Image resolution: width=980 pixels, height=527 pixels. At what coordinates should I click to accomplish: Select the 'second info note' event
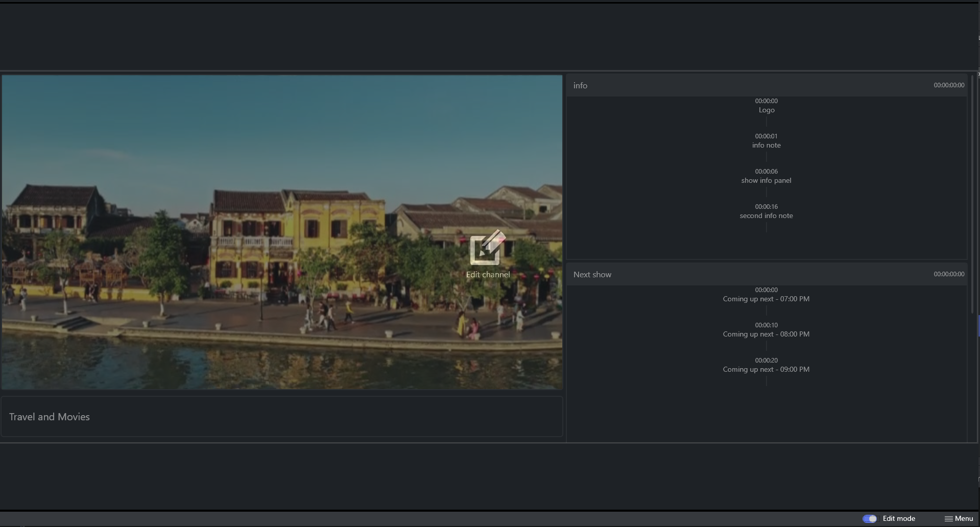coord(766,215)
